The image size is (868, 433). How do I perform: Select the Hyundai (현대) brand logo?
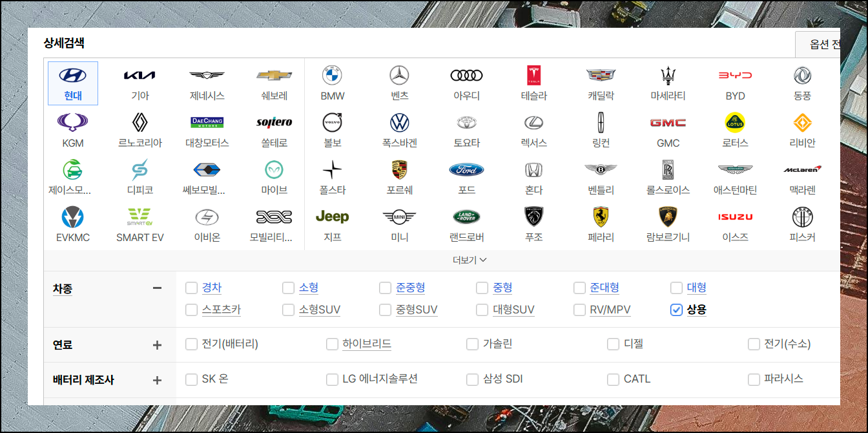[x=73, y=76]
